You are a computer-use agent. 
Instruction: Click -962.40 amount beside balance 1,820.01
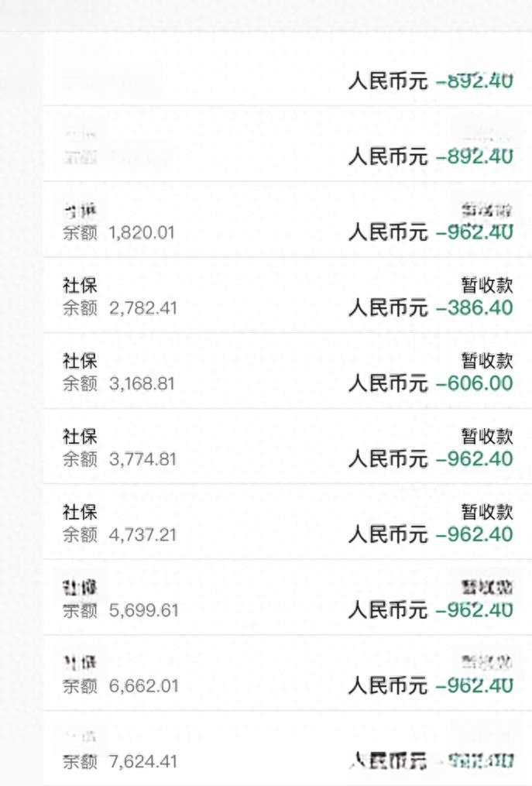[x=475, y=232]
